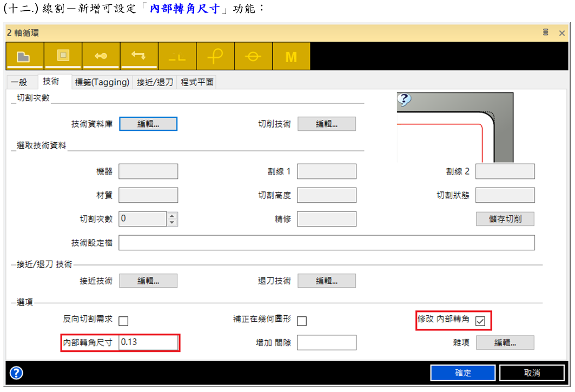
Task: Click the toolbar icon with dot and left arrow
Action: tap(101, 56)
